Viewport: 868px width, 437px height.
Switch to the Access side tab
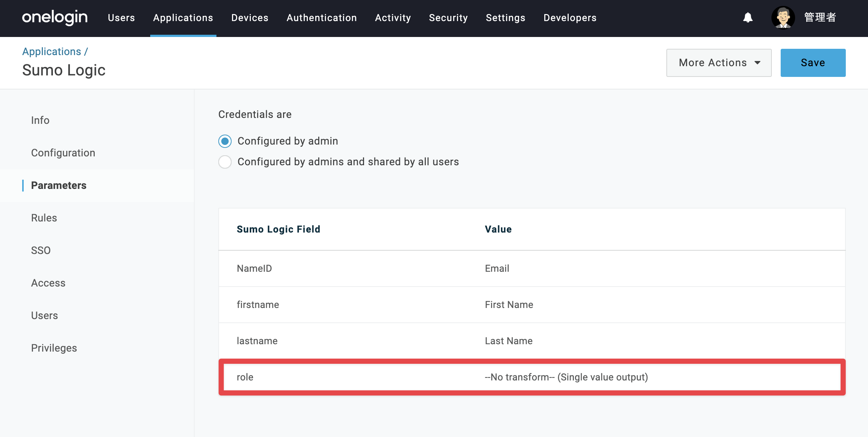pyautogui.click(x=48, y=283)
